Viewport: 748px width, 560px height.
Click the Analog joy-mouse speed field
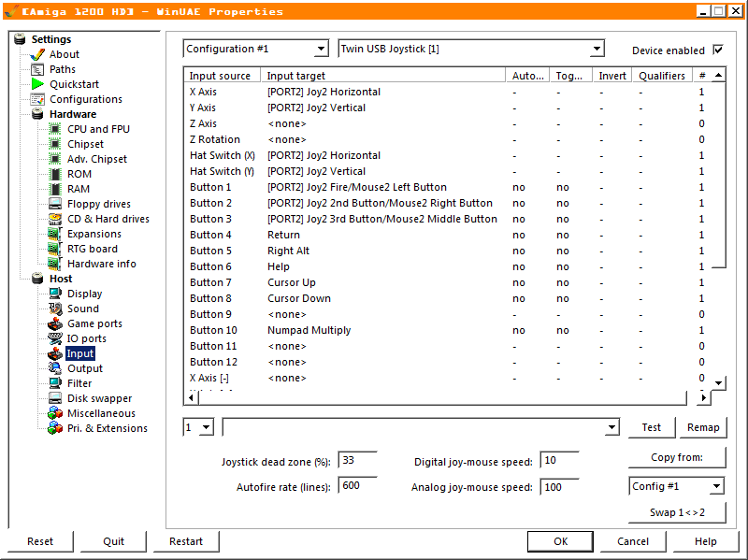point(559,487)
